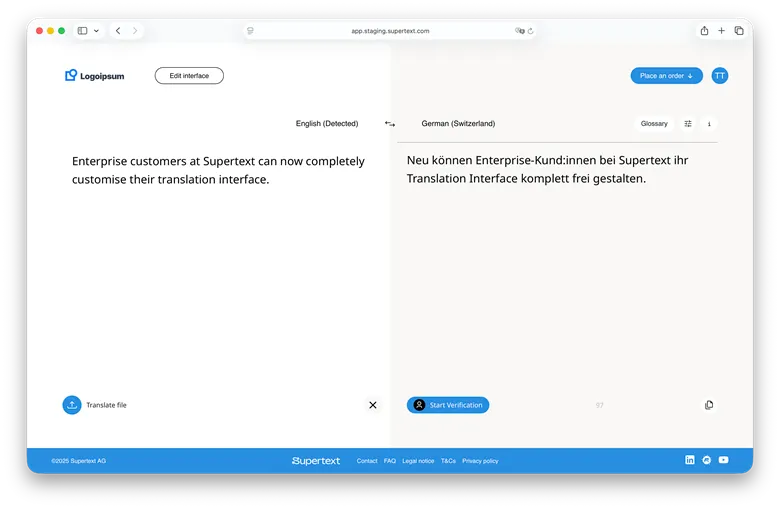Click the Translate file label
This screenshot has height=509, width=780.
coord(106,405)
